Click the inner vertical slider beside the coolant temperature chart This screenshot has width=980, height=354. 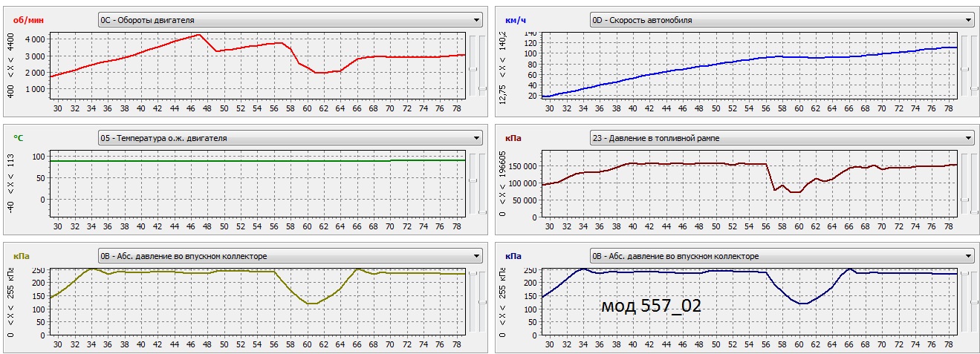tap(473, 183)
